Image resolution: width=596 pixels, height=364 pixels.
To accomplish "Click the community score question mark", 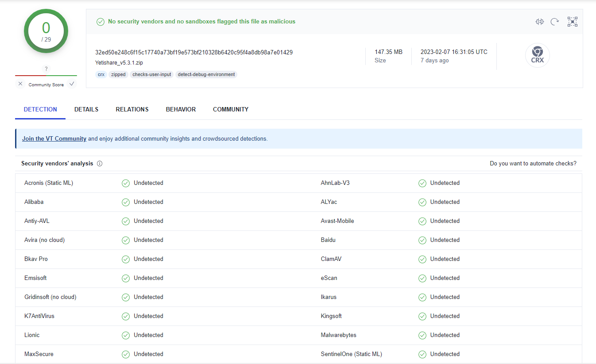I will click(x=46, y=69).
